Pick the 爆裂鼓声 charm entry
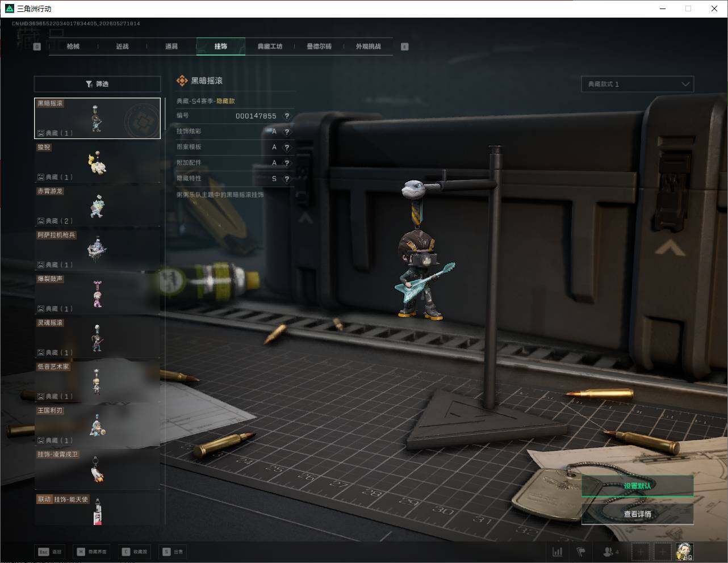The width and height of the screenshot is (728, 563). coord(97,293)
